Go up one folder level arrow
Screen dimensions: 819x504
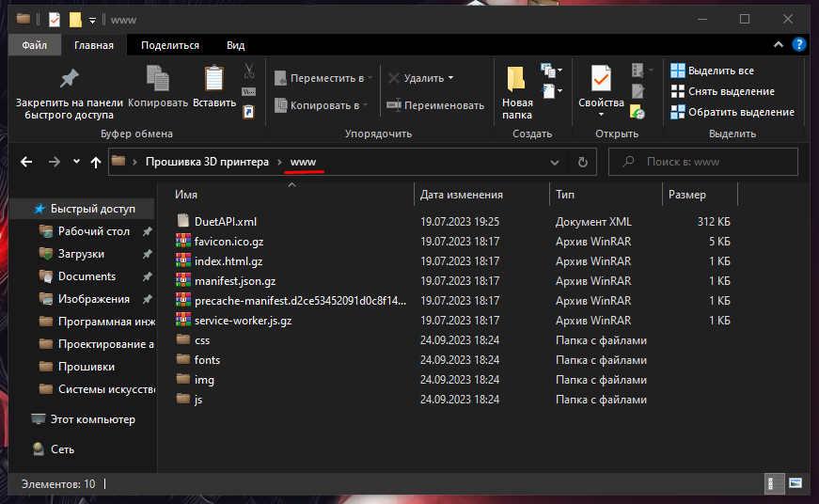point(96,162)
